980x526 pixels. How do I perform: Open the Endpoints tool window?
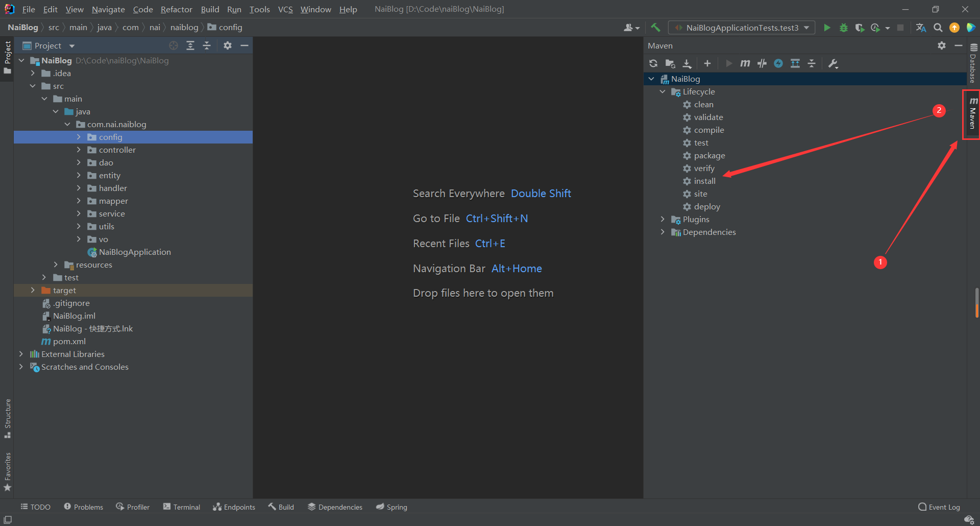coord(234,507)
